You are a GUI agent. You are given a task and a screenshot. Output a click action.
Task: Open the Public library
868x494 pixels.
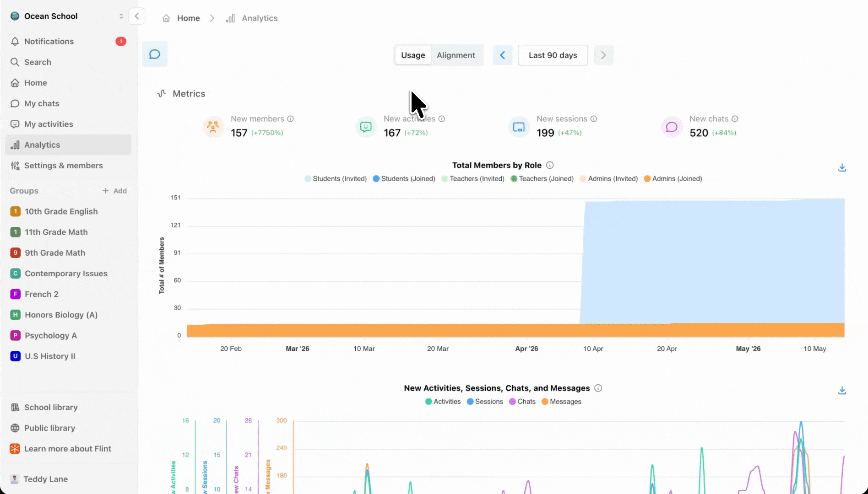point(68,428)
